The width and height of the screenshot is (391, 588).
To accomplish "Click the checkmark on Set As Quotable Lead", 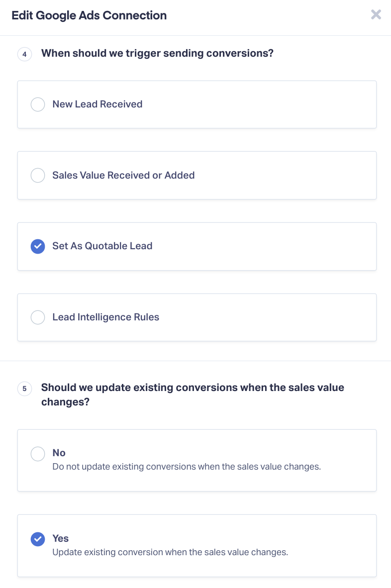I will [x=38, y=246].
